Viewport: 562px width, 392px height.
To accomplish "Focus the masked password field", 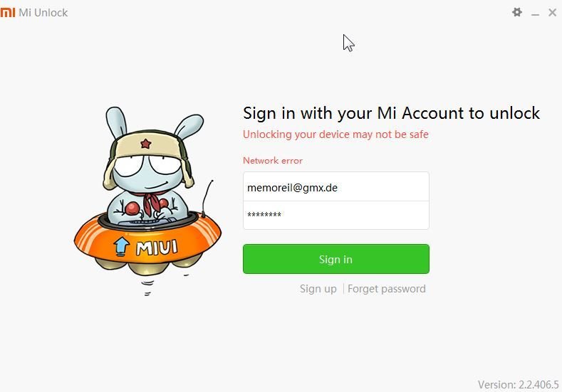I will (x=335, y=215).
